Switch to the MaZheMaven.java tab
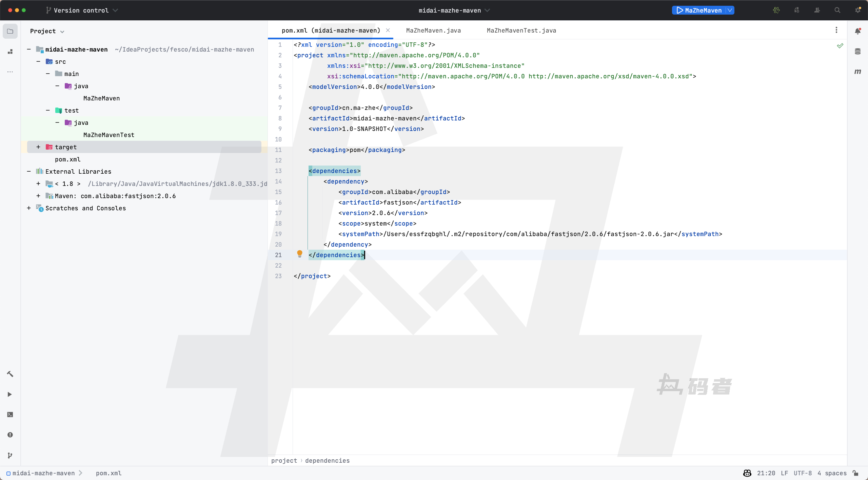This screenshot has height=480, width=868. point(433,31)
